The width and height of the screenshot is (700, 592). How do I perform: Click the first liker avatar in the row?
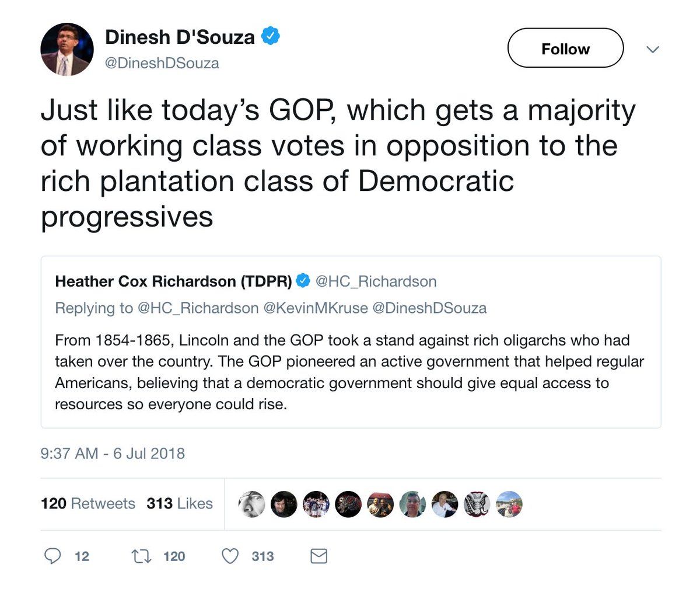click(252, 504)
